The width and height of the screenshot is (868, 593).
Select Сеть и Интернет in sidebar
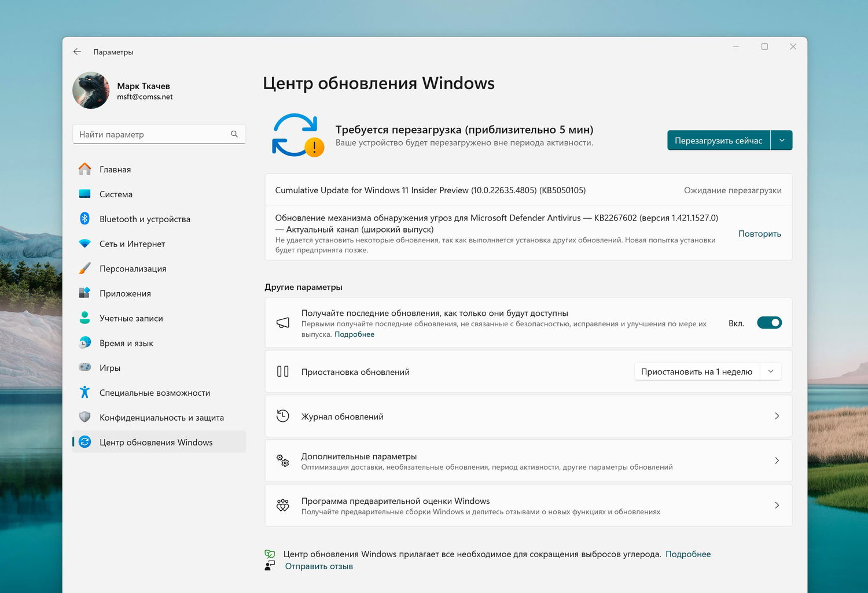tap(159, 244)
